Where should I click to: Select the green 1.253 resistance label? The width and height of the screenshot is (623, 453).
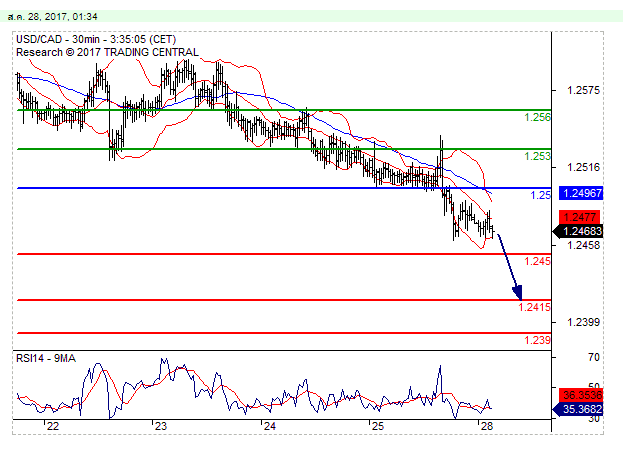pyautogui.click(x=537, y=156)
